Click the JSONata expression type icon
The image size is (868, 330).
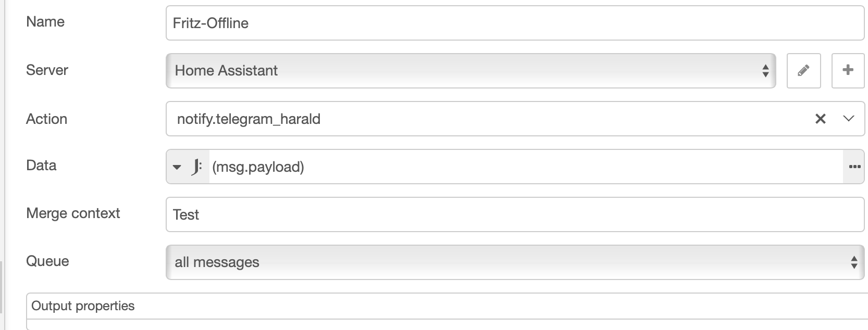pos(196,167)
